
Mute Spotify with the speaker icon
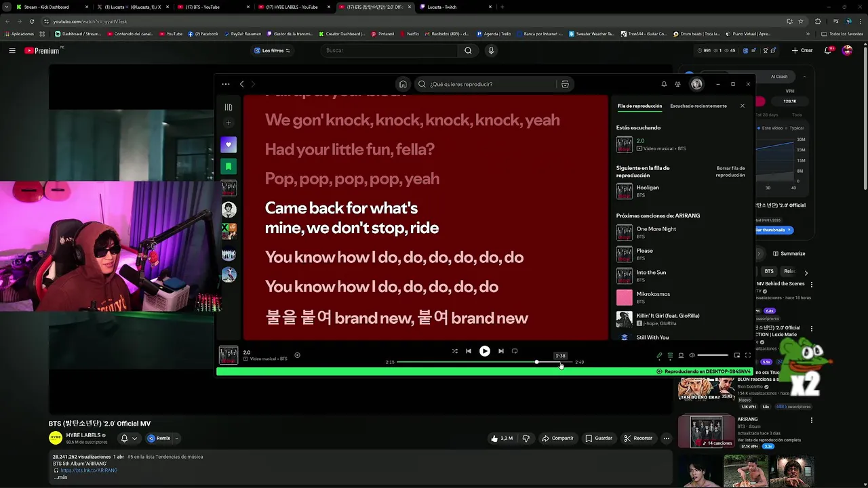coord(692,355)
